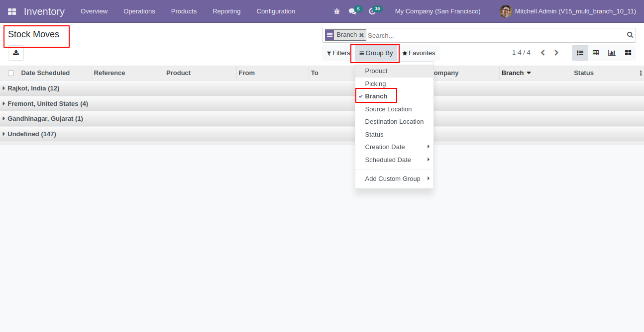This screenshot has height=332, width=644.
Task: Focus the Search input field
Action: [x=496, y=35]
